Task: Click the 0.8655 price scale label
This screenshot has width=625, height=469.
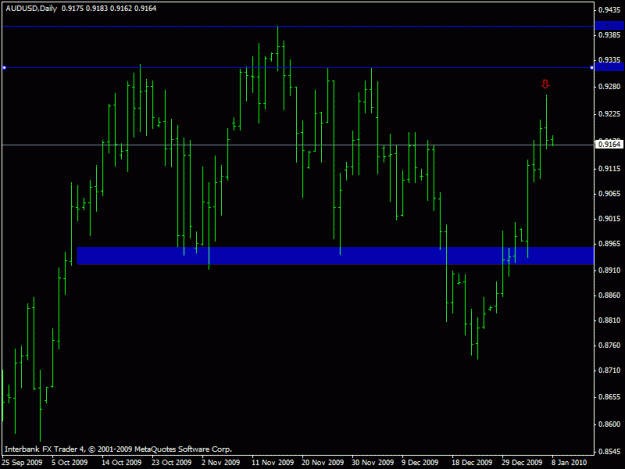Action: pyautogui.click(x=609, y=397)
